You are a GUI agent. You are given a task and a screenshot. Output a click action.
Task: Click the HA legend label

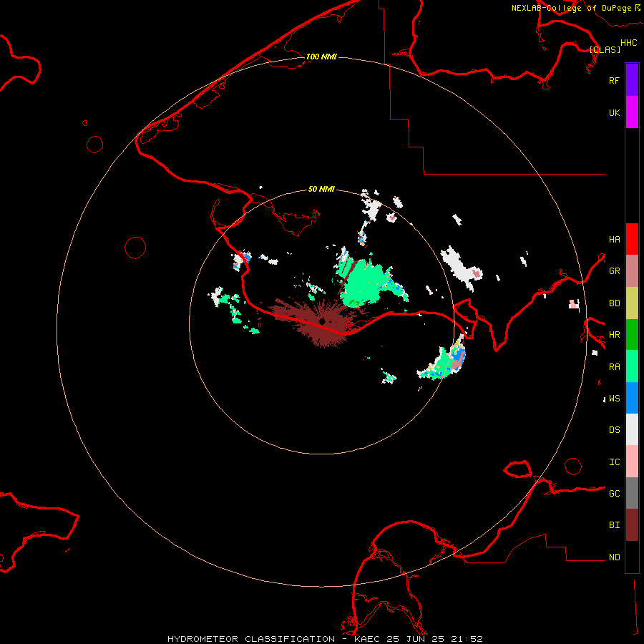(614, 239)
